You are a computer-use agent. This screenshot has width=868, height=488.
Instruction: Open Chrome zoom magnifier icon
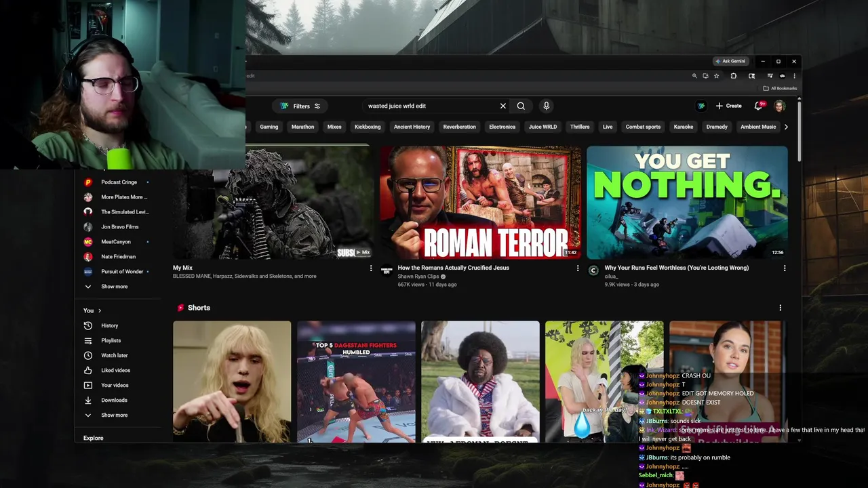tap(694, 76)
